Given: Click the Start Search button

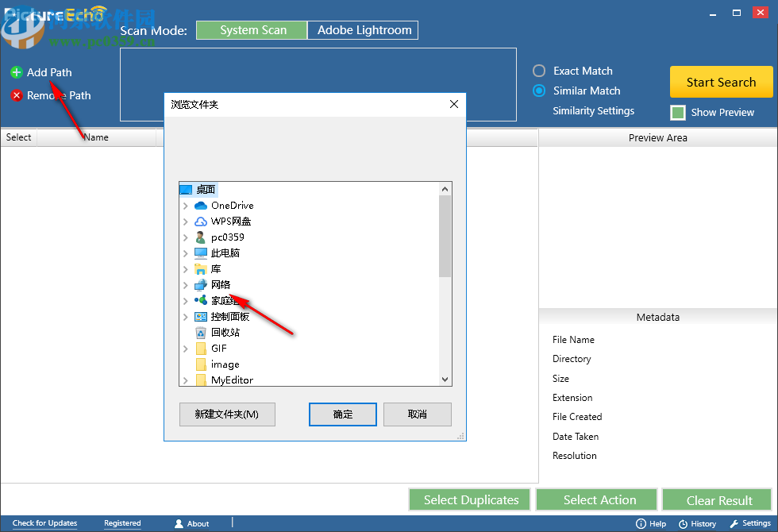Looking at the screenshot, I should pos(721,82).
